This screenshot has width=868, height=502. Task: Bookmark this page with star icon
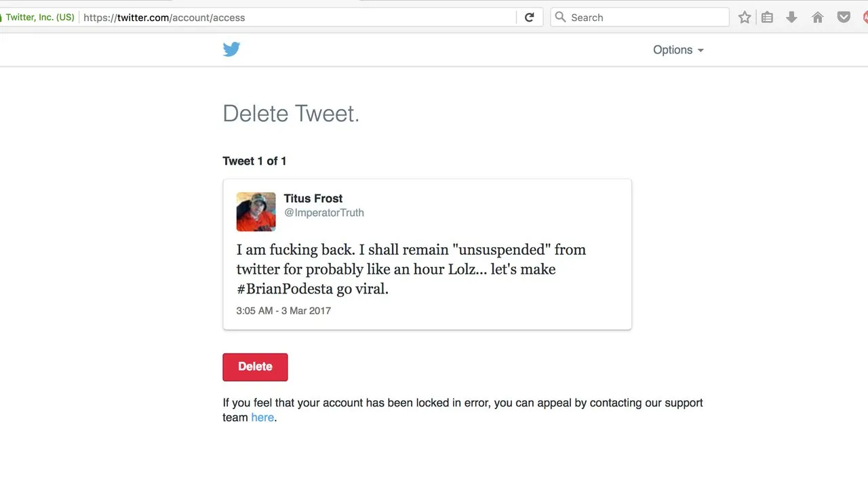745,18
